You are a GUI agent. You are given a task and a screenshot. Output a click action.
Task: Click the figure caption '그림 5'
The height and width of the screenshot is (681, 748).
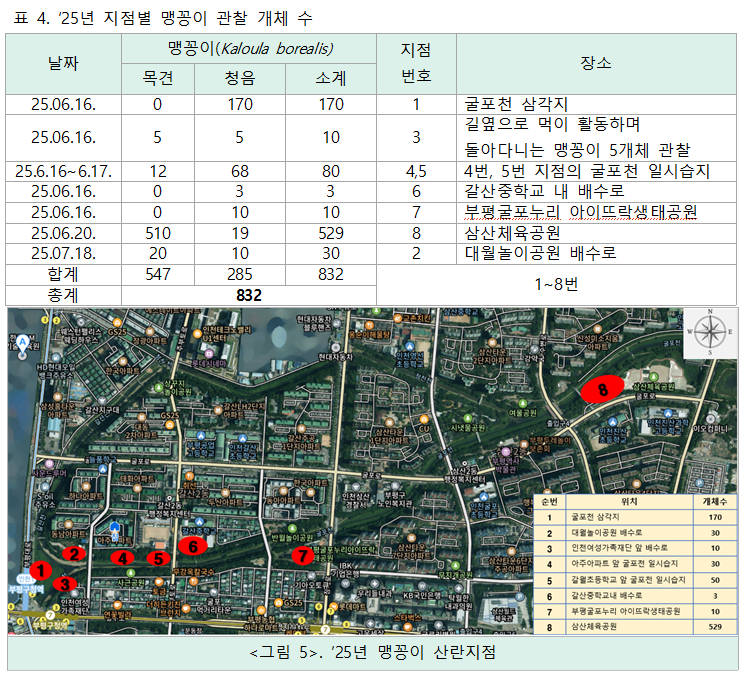coord(372,652)
